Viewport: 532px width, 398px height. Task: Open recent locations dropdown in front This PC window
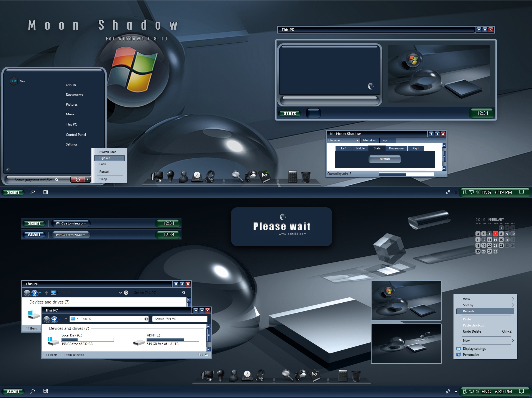pos(60,319)
